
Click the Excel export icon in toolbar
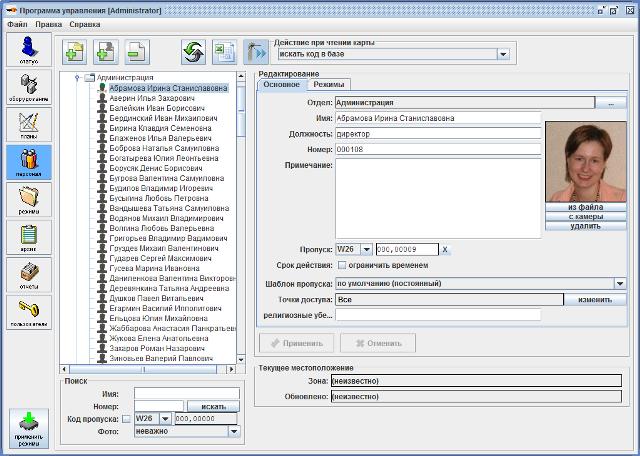point(225,52)
